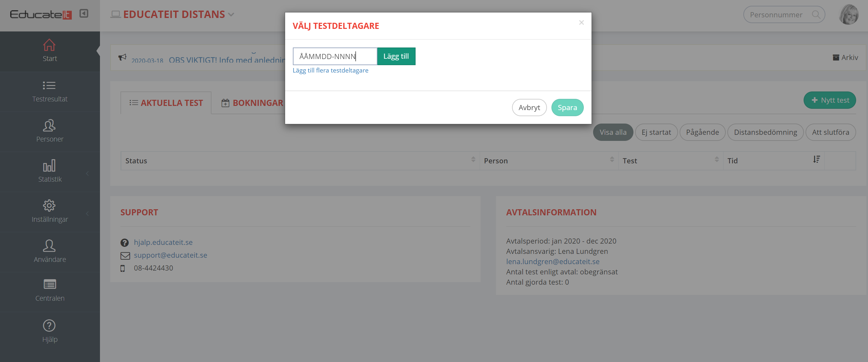This screenshot has width=868, height=362.
Task: Toggle the Att slutföra filter
Action: coord(831,132)
